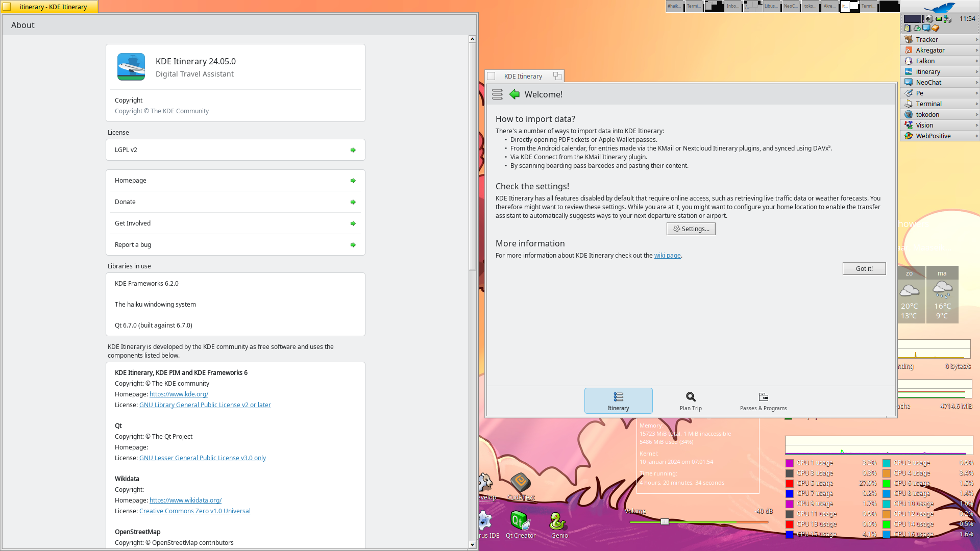The image size is (980, 551).
Task: Expand the Pe submenu arrow
Action: coord(976,93)
